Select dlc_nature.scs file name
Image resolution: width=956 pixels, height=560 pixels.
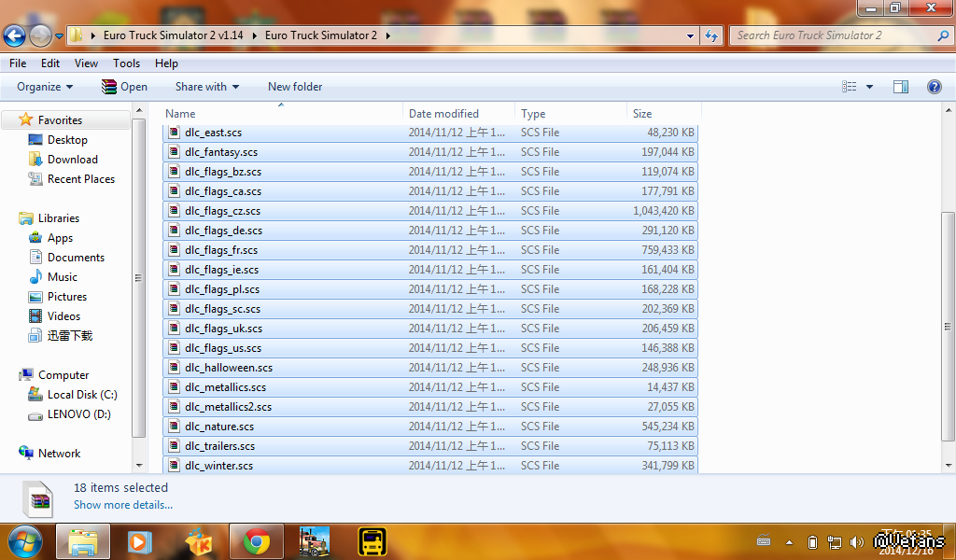pos(219,426)
